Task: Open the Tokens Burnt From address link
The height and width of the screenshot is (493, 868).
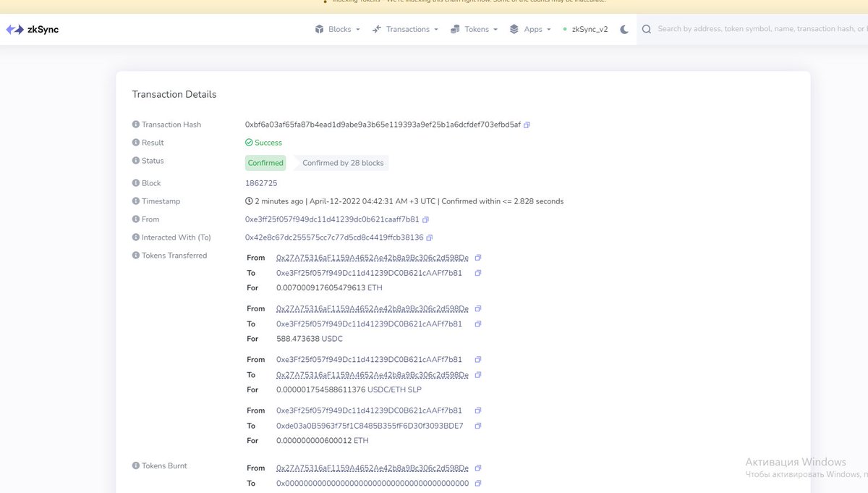Action: tap(373, 468)
